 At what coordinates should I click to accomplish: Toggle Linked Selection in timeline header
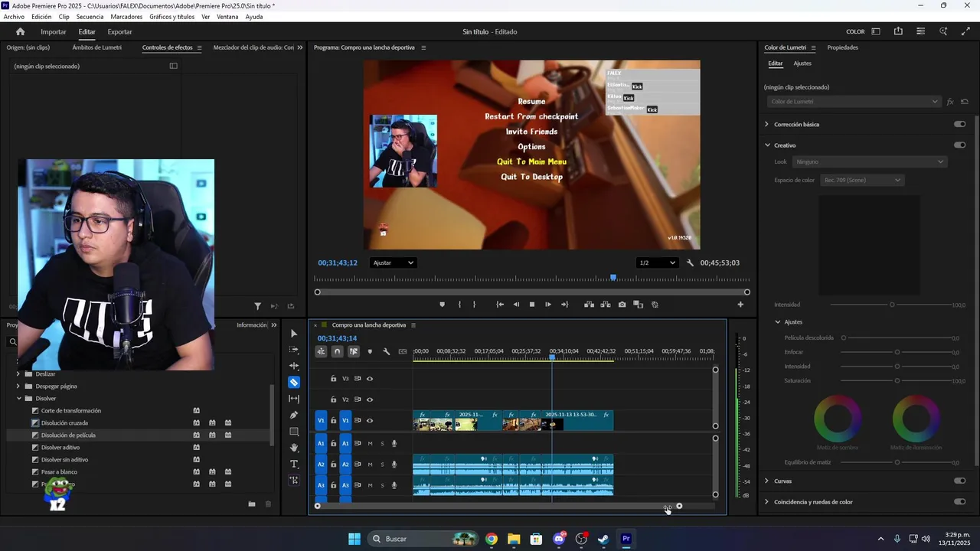point(353,351)
